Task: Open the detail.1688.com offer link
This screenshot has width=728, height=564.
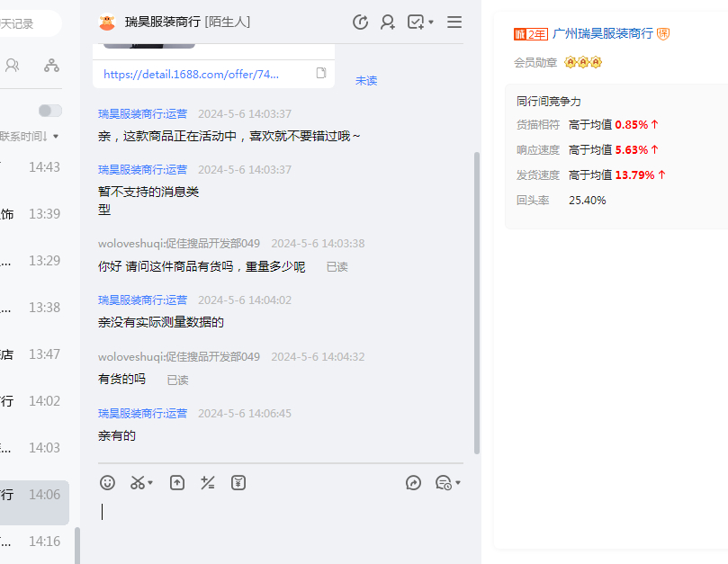Action: coord(191,74)
